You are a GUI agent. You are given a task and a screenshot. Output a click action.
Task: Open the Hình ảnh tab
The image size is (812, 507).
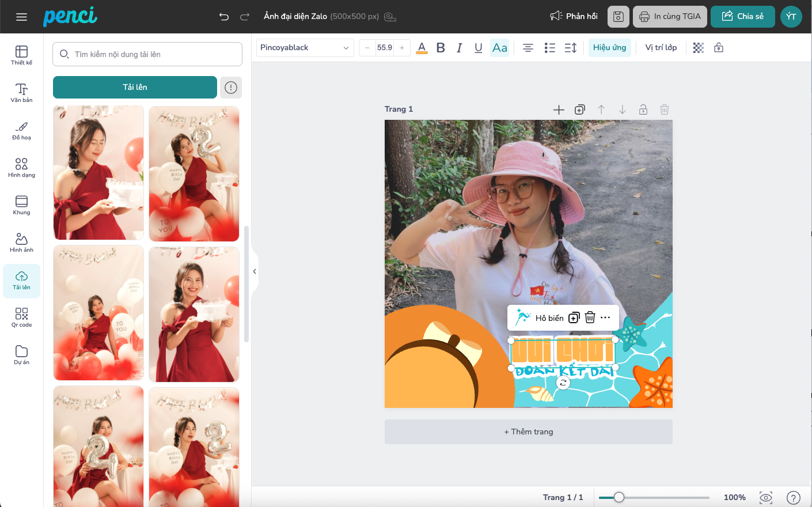coord(21,243)
